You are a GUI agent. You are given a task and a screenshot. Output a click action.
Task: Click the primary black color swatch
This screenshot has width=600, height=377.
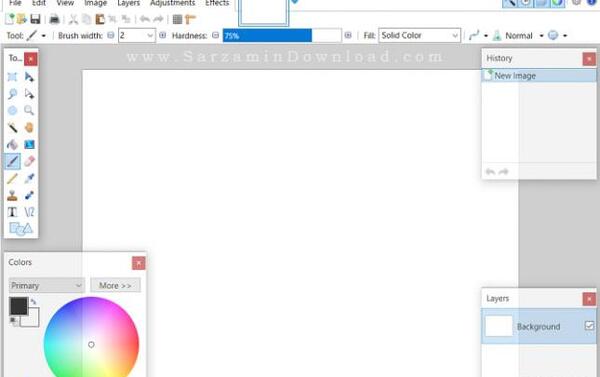tap(18, 306)
